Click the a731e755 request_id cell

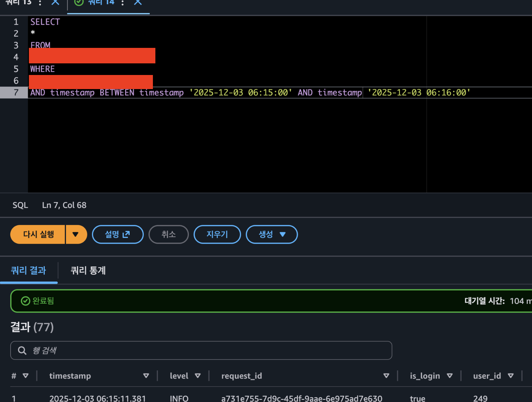[x=302, y=398]
